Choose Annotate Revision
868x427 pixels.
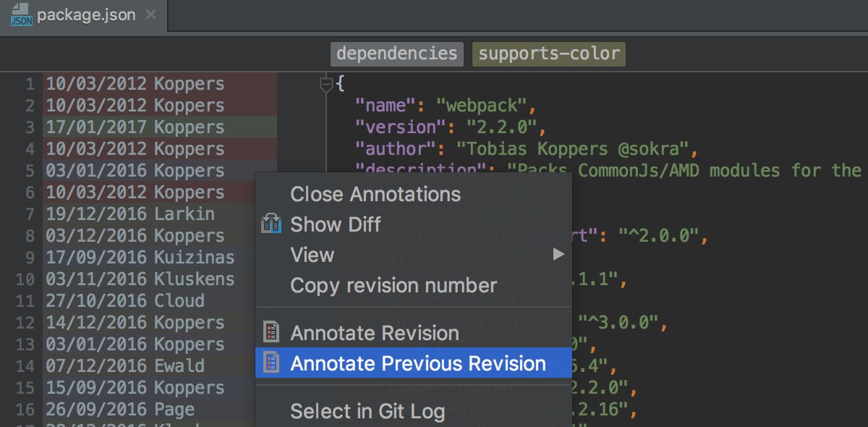tap(413, 333)
